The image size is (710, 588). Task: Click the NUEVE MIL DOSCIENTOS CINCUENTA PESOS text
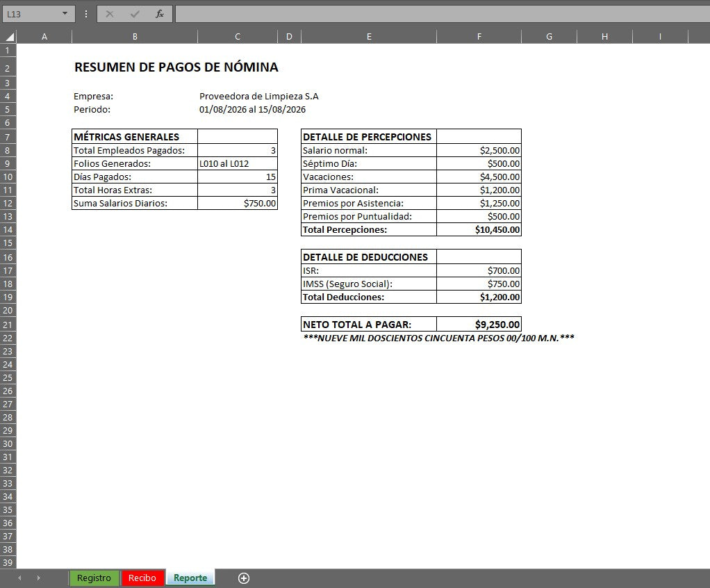coord(438,338)
